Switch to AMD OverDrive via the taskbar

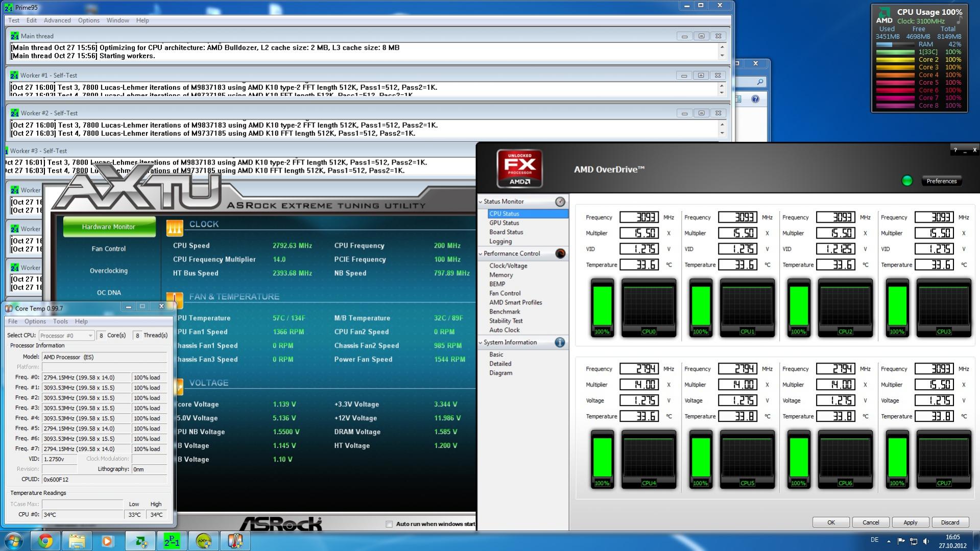[141, 541]
